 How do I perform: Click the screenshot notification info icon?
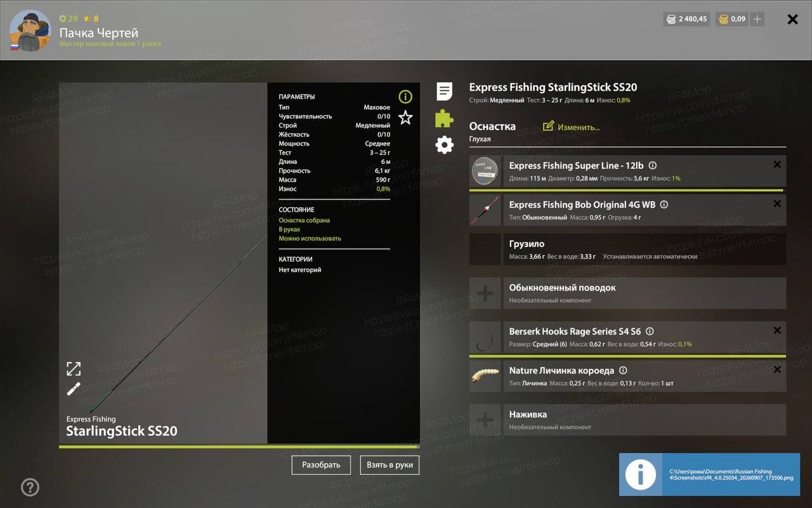641,474
